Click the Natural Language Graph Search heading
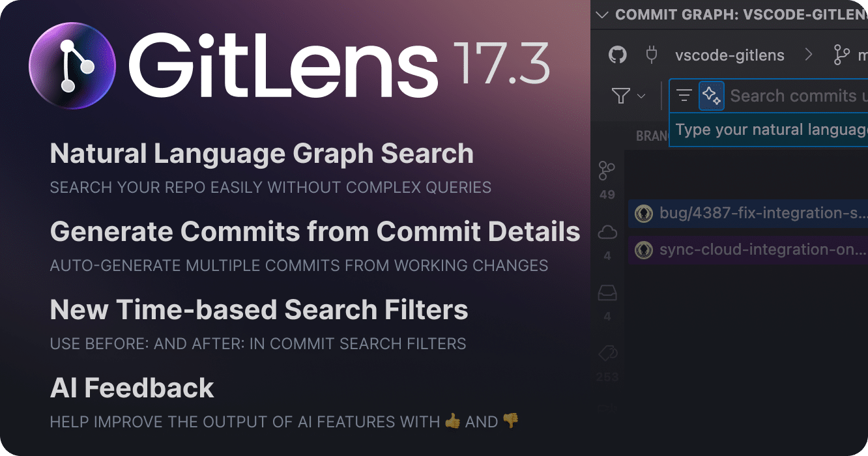This screenshot has width=868, height=456. click(261, 154)
